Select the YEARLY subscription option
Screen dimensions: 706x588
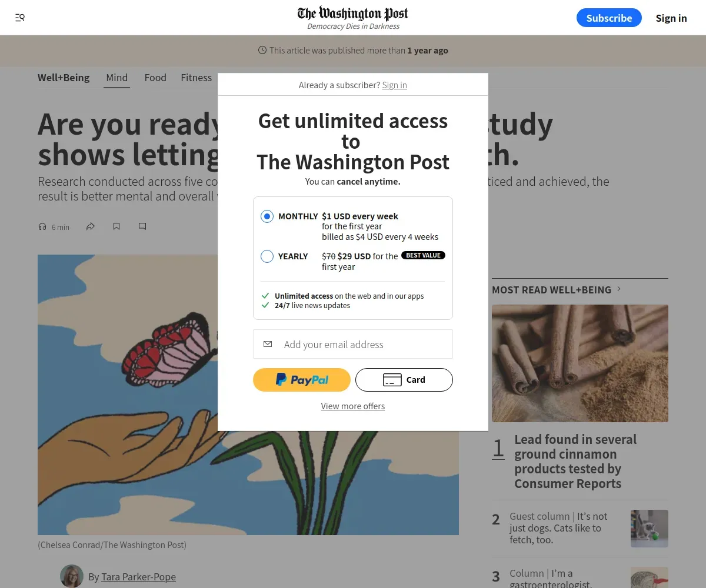267,256
